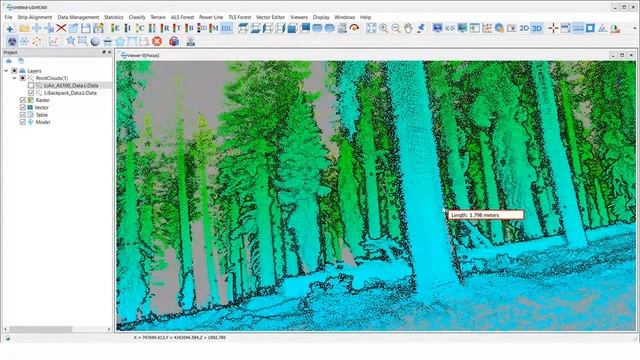The height and width of the screenshot is (360, 640).
Task: Toggle the Layers root checkbox
Action: click(14, 71)
